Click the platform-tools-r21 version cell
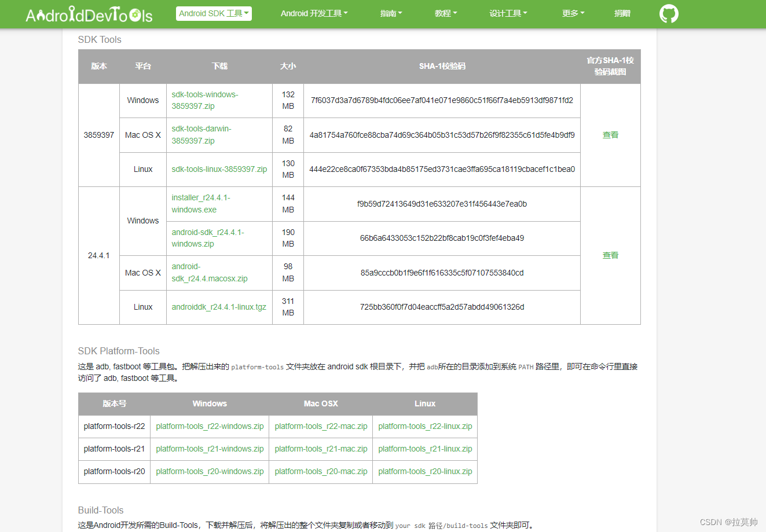 (x=114, y=449)
